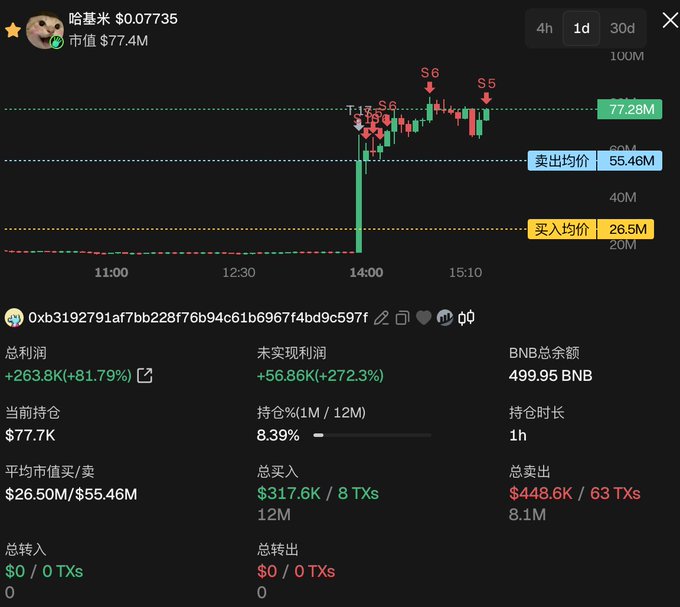Click the wallet avatar icon
Viewport: 680px width, 607px height.
pyautogui.click(x=14, y=318)
